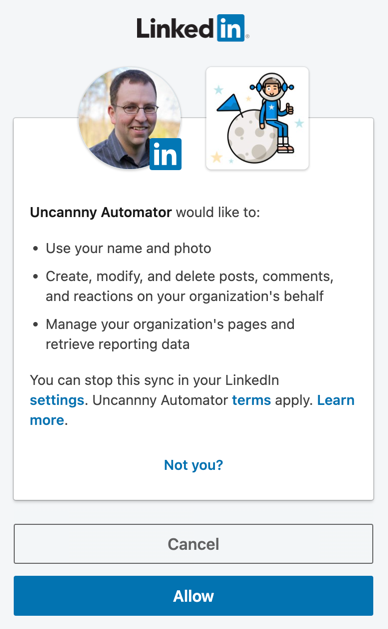
Task: Click the bold "Uncannny Automator" app name
Action: tap(101, 212)
